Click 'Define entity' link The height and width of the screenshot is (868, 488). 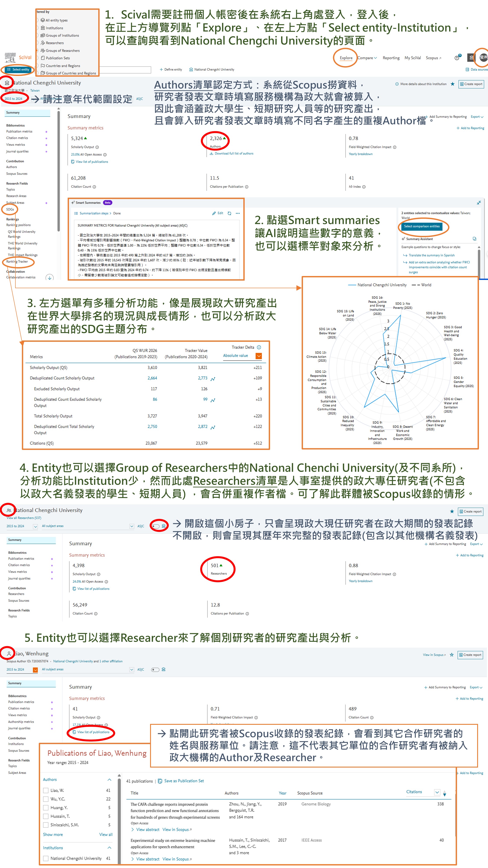(x=171, y=69)
